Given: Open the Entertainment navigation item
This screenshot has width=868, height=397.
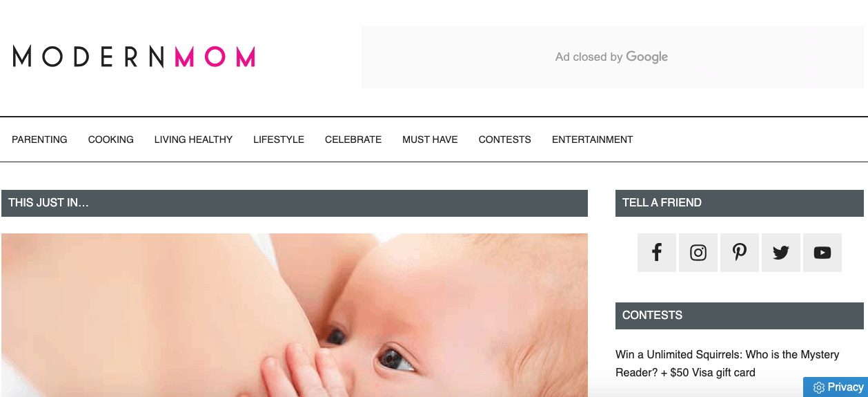Looking at the screenshot, I should click(593, 139).
